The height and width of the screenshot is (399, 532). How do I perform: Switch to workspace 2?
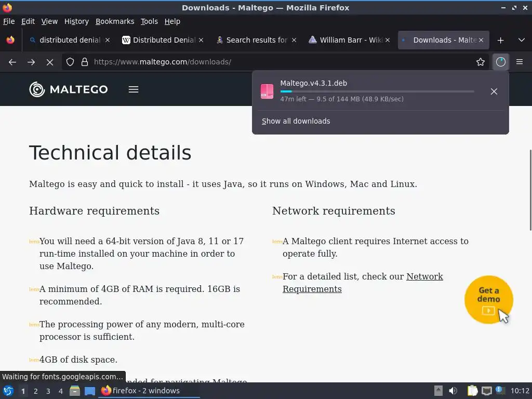[36, 391]
